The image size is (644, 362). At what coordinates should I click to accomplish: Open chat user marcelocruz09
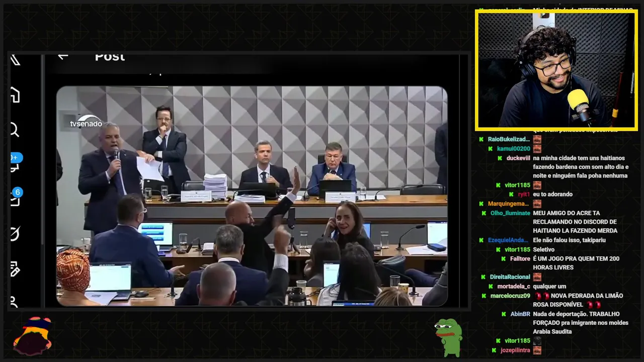click(510, 296)
